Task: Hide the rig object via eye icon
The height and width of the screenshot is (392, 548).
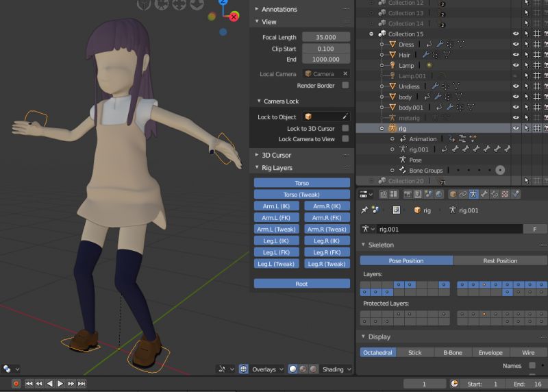Action: pyautogui.click(x=516, y=128)
